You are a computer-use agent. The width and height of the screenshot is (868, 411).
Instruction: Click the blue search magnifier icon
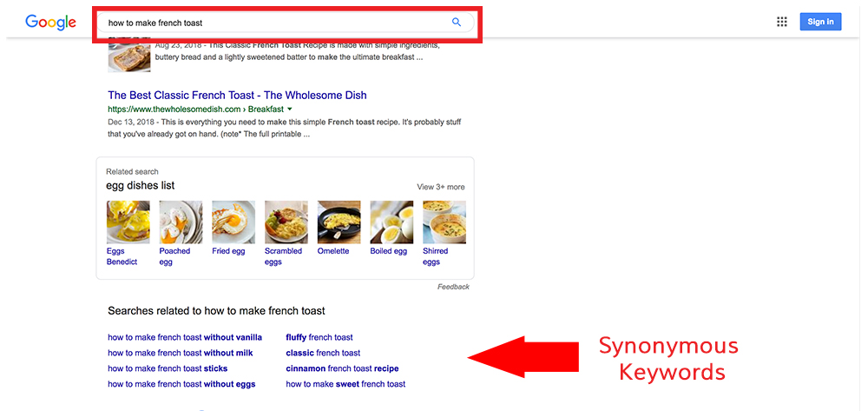click(457, 22)
